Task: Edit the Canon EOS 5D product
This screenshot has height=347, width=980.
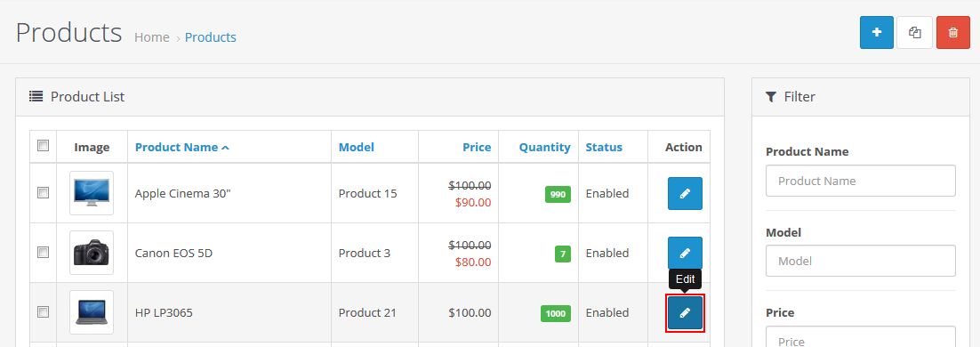Action: (x=685, y=254)
